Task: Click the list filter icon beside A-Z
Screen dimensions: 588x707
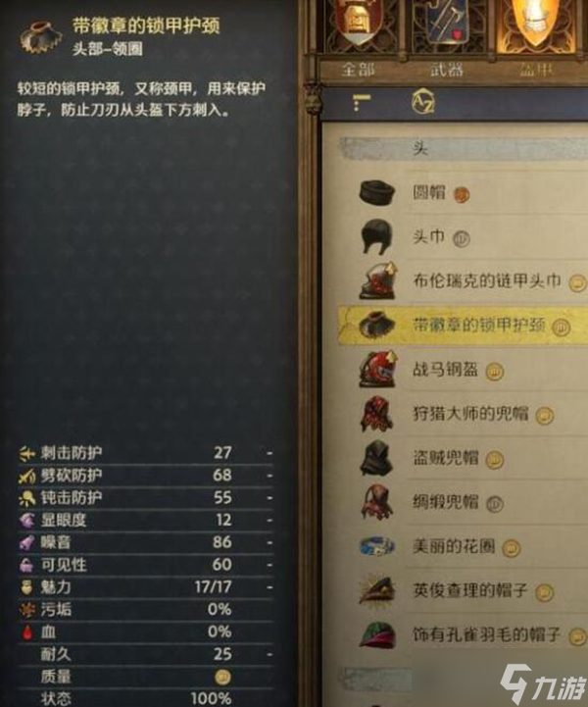Action: (362, 102)
